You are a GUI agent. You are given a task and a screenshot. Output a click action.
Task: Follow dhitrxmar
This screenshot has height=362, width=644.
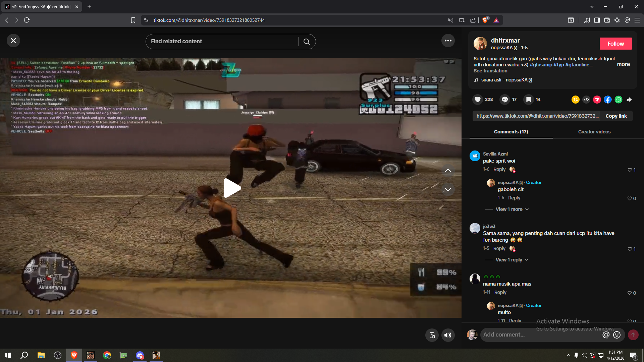point(615,44)
